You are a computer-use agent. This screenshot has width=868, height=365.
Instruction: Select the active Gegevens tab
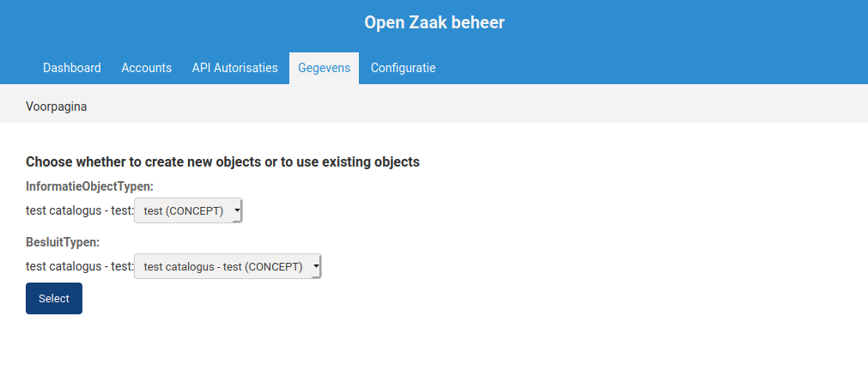pyautogui.click(x=324, y=68)
